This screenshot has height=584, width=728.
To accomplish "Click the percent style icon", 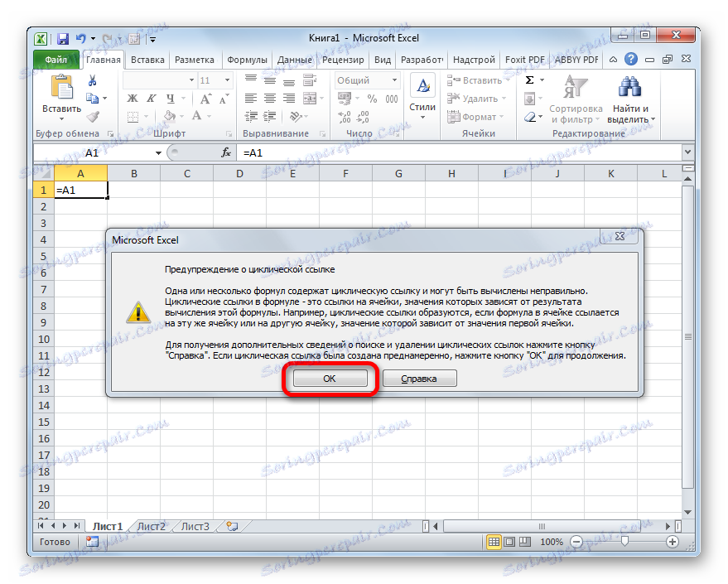I will coord(372,99).
